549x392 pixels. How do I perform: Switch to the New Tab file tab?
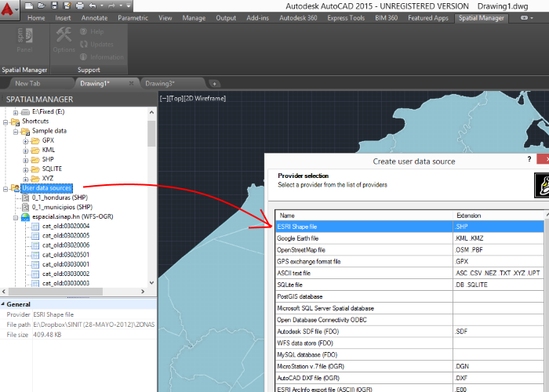(x=27, y=84)
